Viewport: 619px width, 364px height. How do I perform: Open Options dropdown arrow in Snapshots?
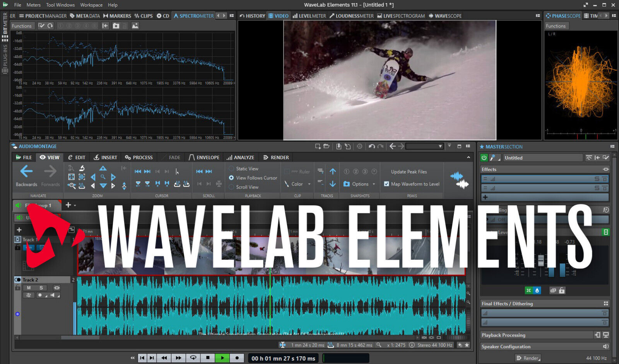[374, 184]
